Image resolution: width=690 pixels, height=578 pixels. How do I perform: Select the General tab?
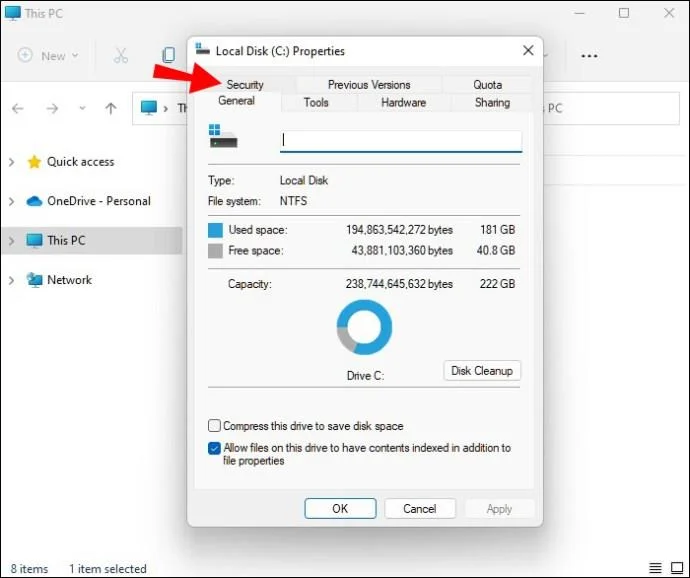pyautogui.click(x=236, y=101)
